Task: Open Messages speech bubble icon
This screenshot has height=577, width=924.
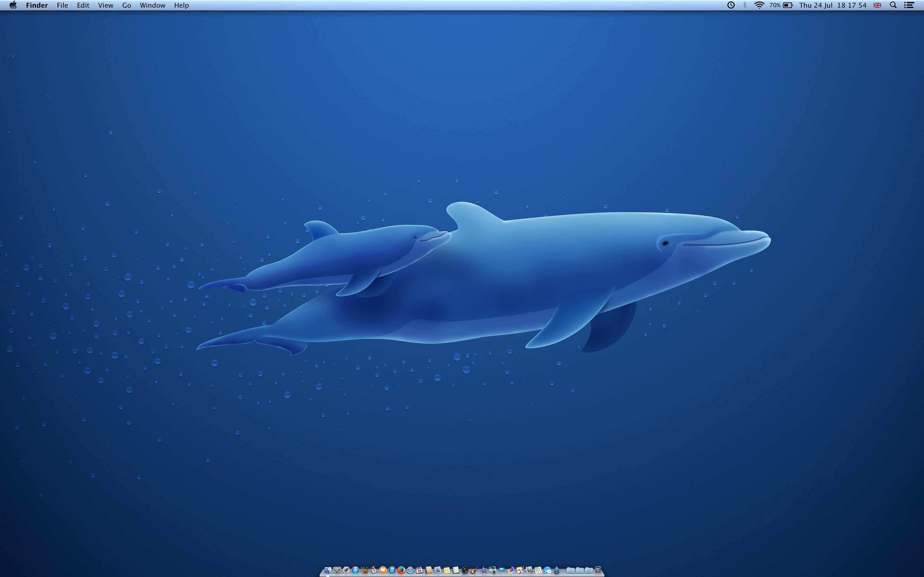Action: (x=547, y=570)
